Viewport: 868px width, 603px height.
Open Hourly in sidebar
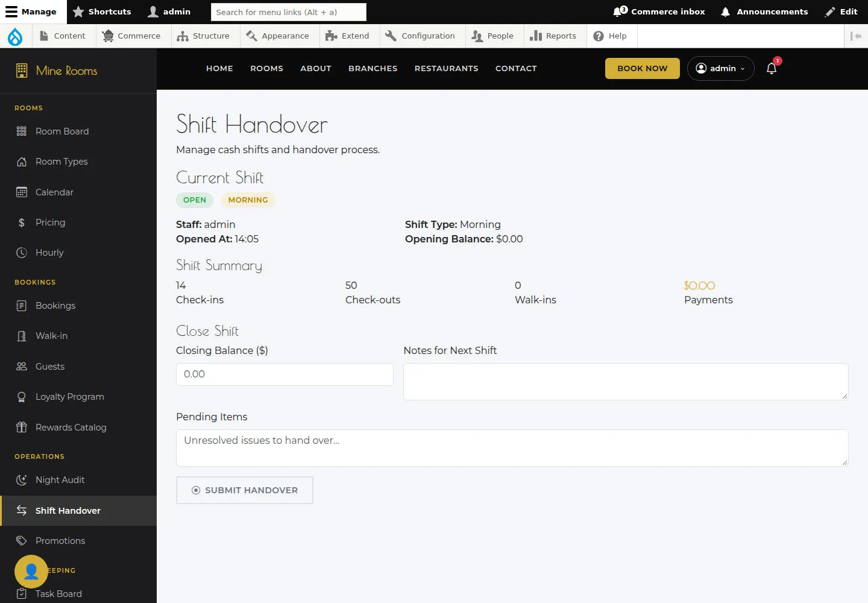(78, 253)
